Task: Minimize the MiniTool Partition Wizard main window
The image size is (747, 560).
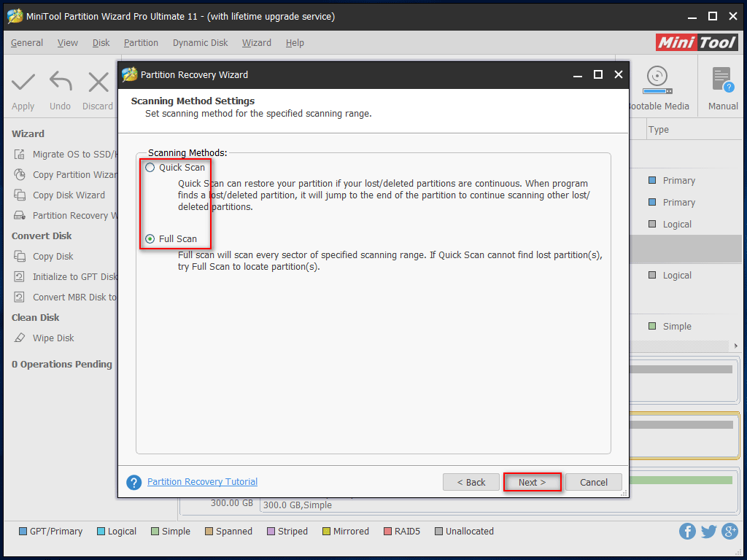Action: point(692,17)
